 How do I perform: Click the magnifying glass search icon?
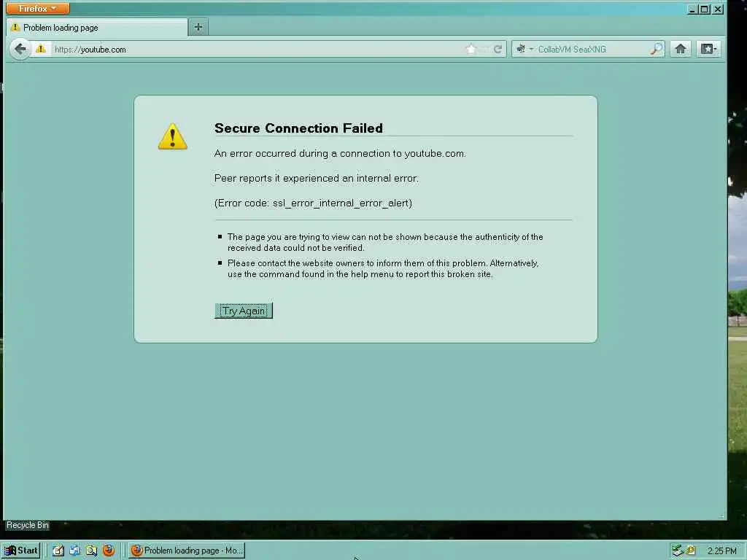657,49
